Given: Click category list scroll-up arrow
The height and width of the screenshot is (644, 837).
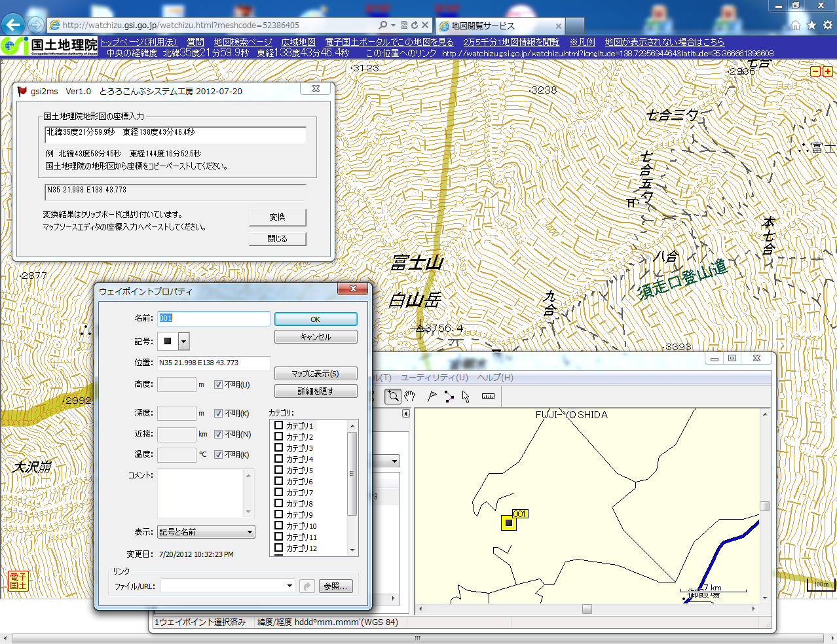Looking at the screenshot, I should pos(352,426).
